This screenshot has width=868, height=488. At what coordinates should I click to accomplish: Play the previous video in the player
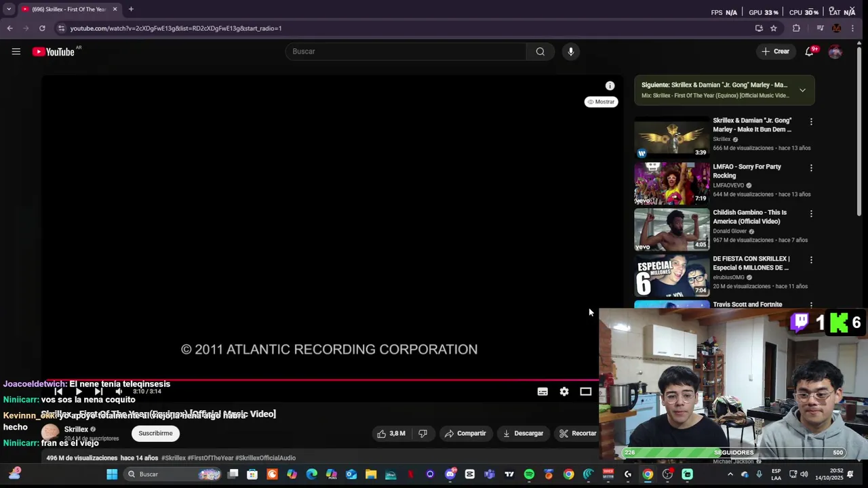[58, 391]
